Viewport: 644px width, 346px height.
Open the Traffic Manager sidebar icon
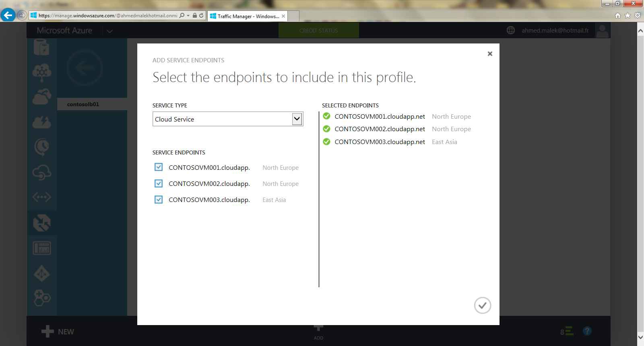coord(42,222)
